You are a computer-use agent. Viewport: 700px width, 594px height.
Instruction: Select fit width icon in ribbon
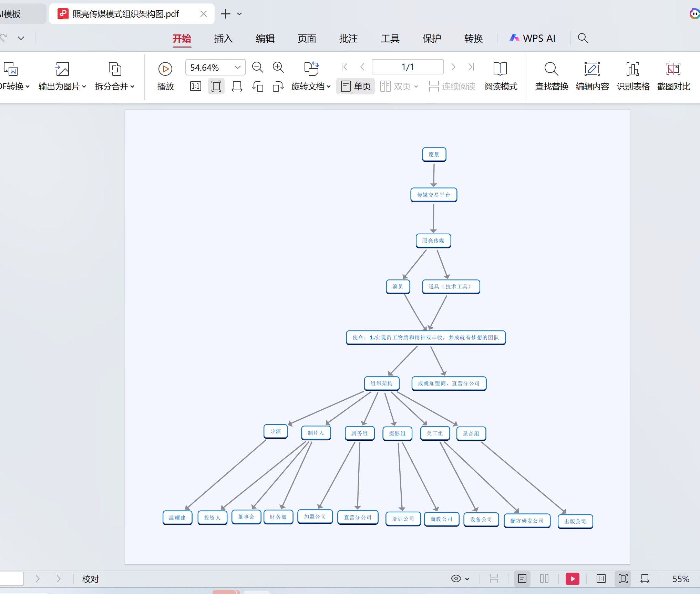(x=237, y=86)
